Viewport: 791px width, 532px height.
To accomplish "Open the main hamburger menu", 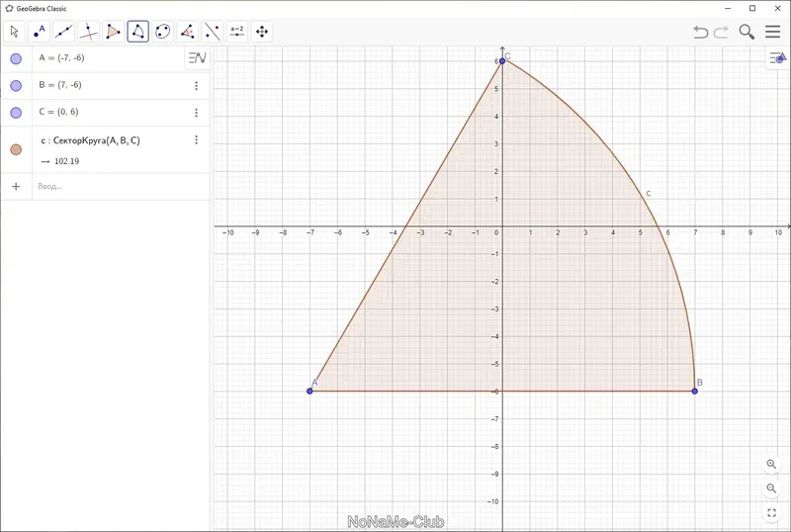I will click(x=773, y=32).
